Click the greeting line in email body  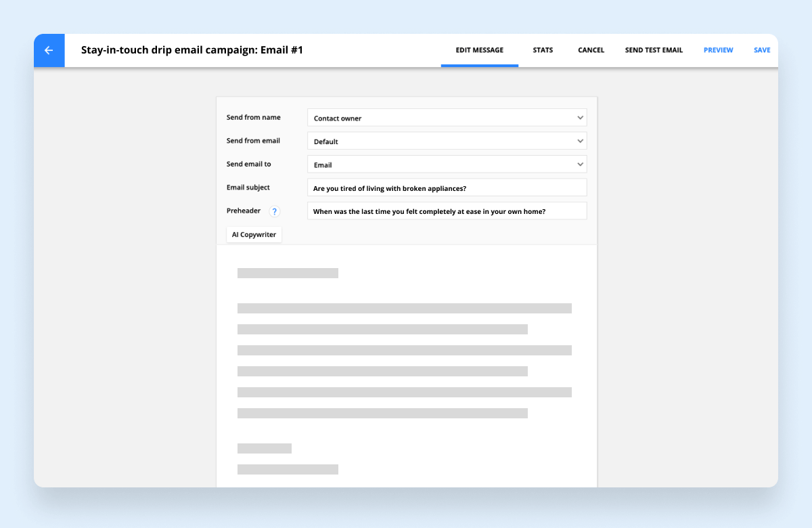pyautogui.click(x=288, y=273)
